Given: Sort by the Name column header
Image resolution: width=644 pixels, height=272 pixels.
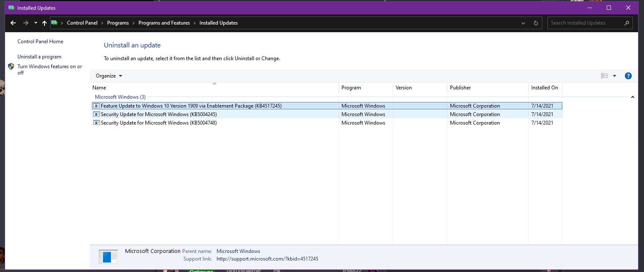Looking at the screenshot, I should (x=214, y=88).
